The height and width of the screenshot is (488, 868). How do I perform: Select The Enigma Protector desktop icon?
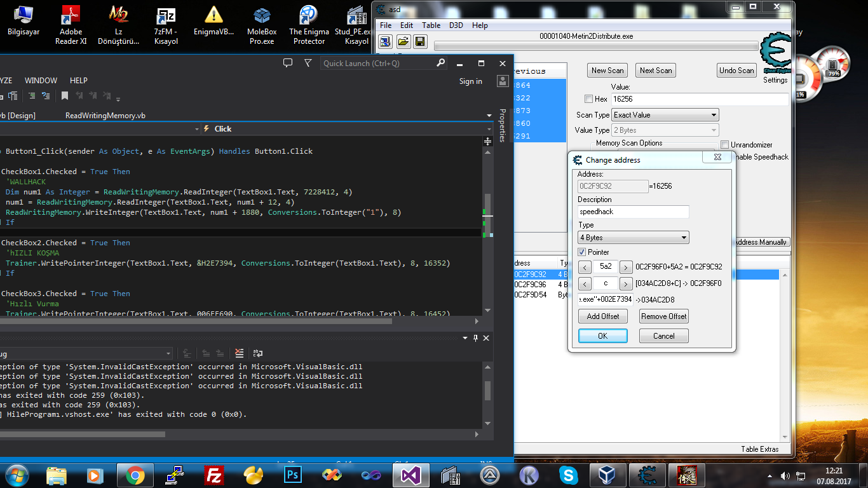[309, 25]
